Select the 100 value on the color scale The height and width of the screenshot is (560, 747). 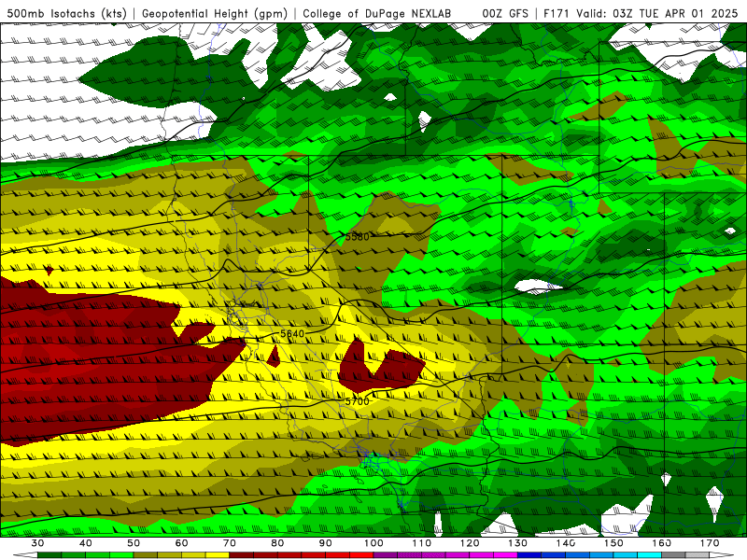(x=373, y=543)
